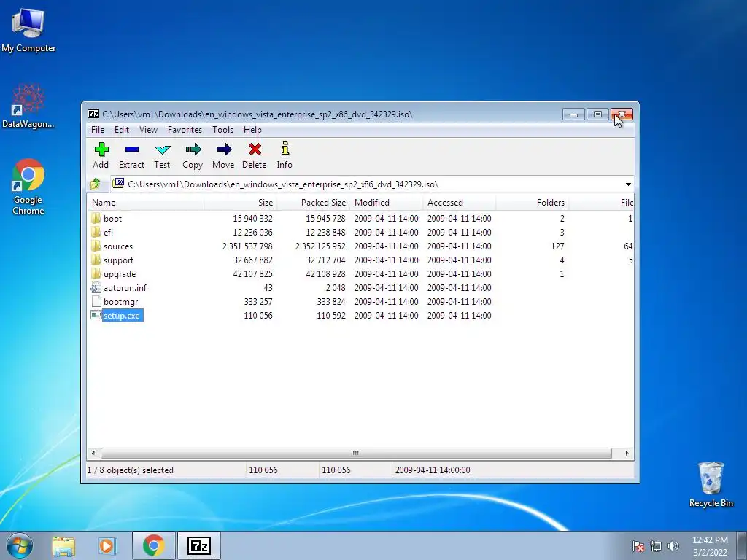The image size is (747, 560).
Task: Open Windows Explorer from taskbar
Action: pos(63,545)
